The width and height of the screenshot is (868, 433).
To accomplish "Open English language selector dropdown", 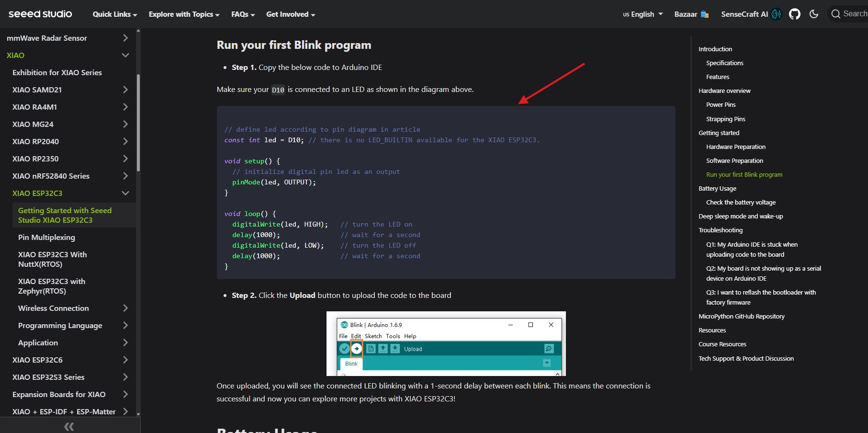I will [643, 14].
